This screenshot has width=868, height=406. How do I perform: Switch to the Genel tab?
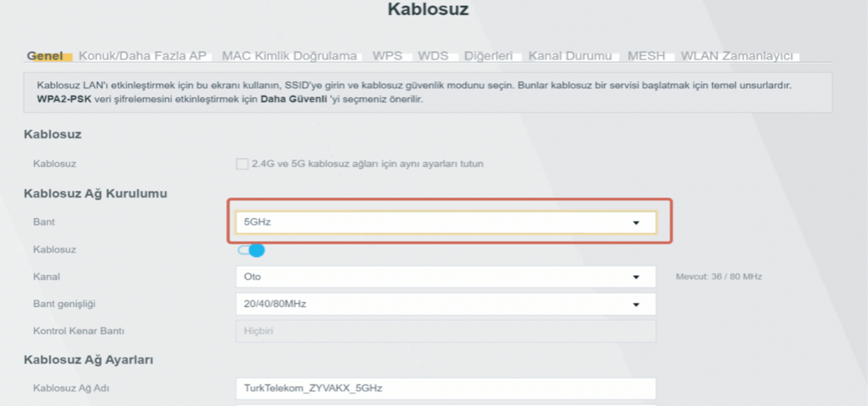pos(45,56)
